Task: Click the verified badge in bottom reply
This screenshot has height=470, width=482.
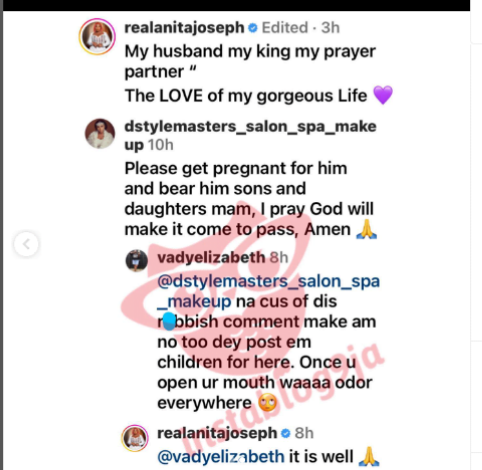Action: pos(286,433)
